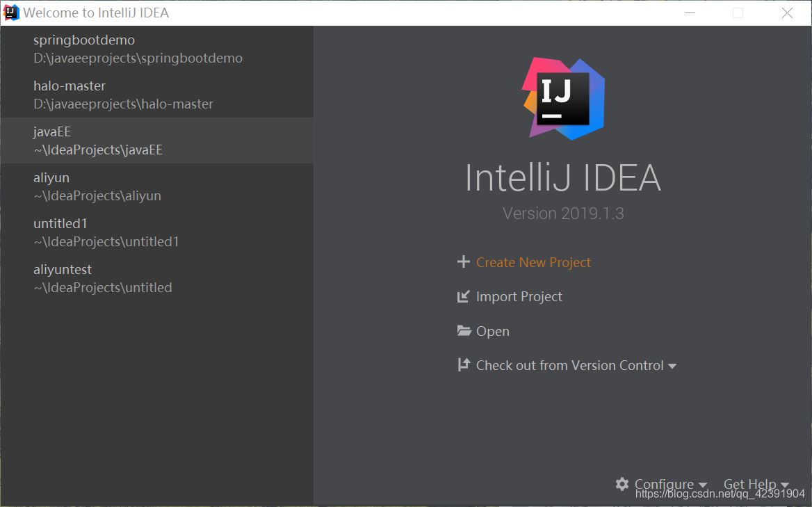The width and height of the screenshot is (812, 507).
Task: Open recent project springbootdemo
Action: [x=157, y=49]
